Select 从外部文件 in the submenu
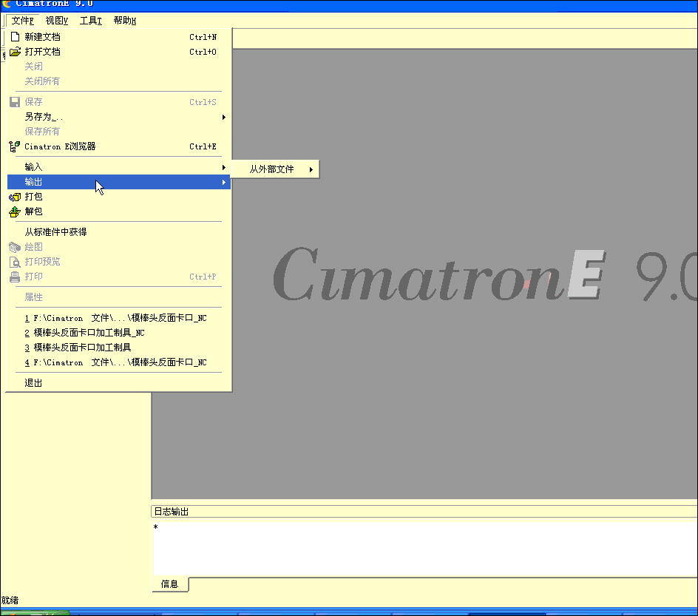 [x=276, y=169]
